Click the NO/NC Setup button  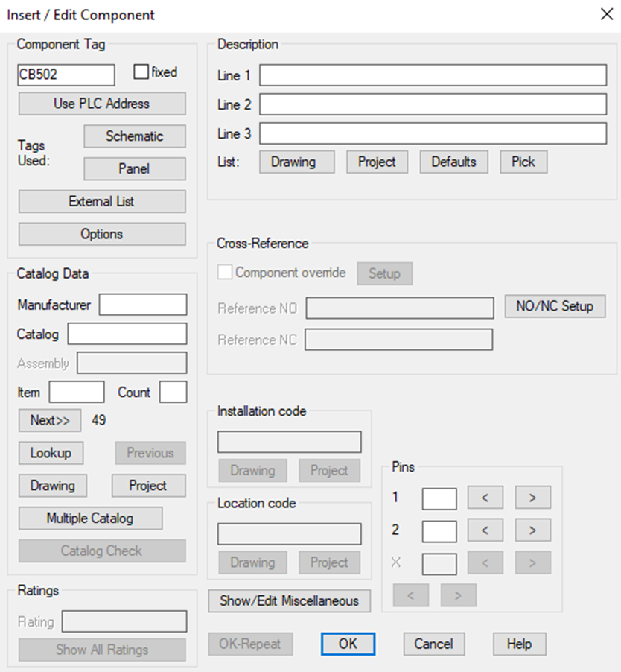point(555,306)
